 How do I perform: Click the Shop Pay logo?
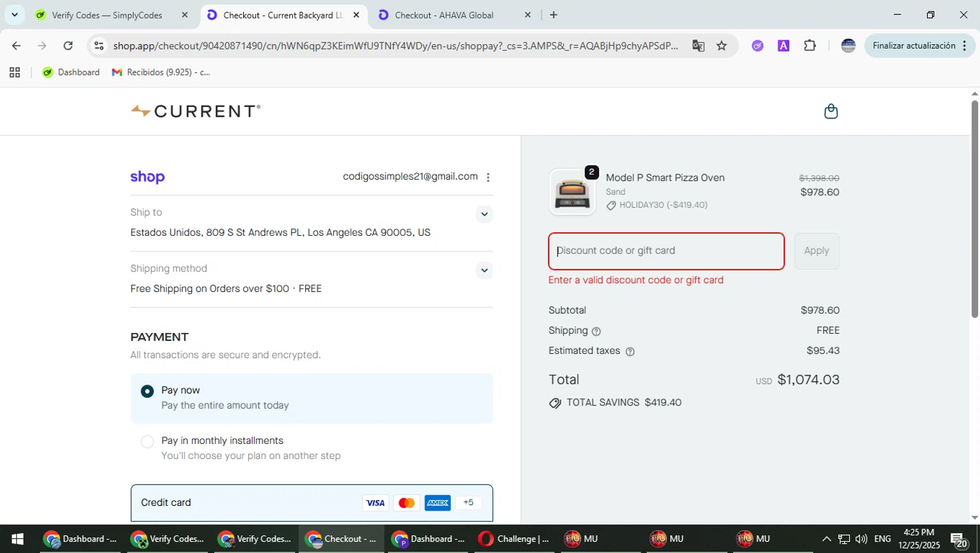[x=148, y=177]
